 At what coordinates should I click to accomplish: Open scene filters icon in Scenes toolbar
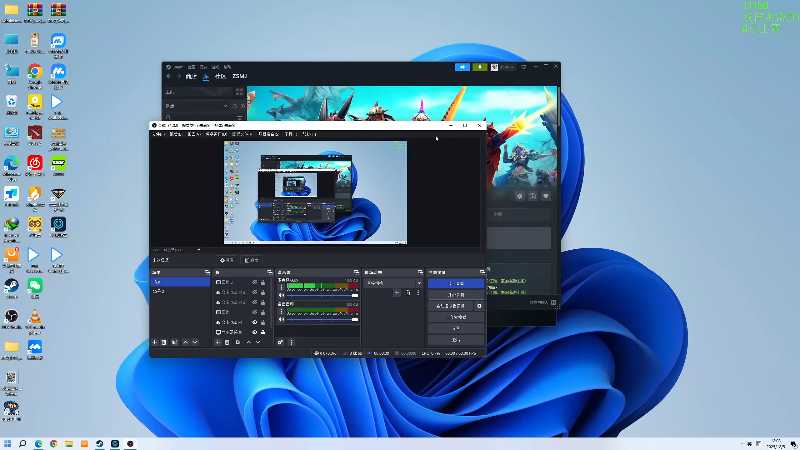[x=174, y=342]
